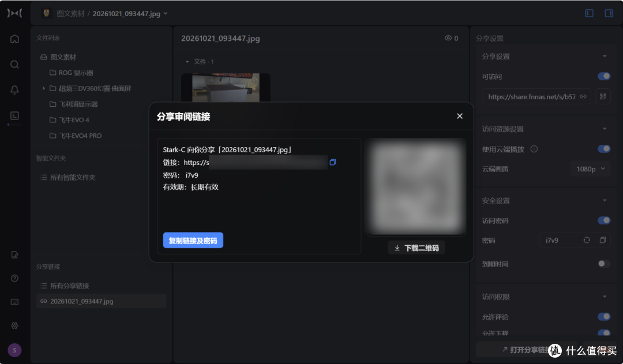
Task: Toggle the 可访问 switch
Action: [604, 76]
